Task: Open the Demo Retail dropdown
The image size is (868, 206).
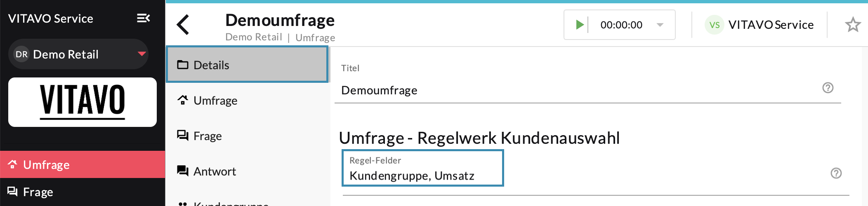Action: 142,54
